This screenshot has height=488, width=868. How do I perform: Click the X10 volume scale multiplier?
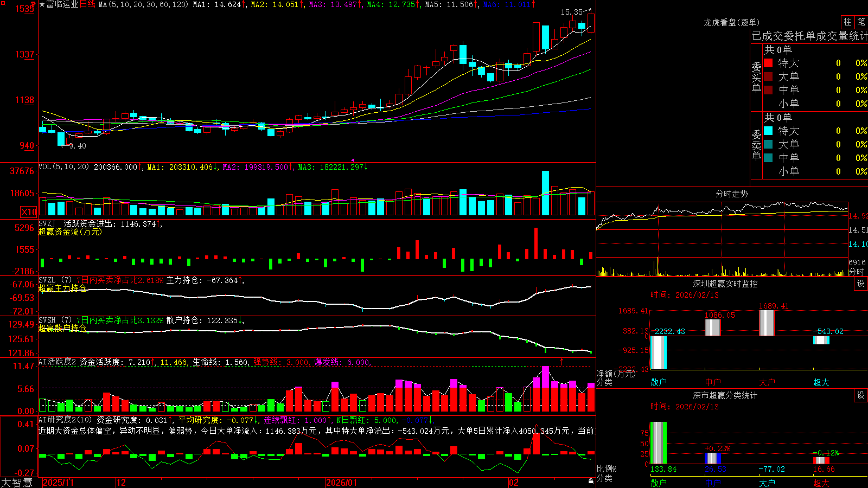tap(29, 212)
